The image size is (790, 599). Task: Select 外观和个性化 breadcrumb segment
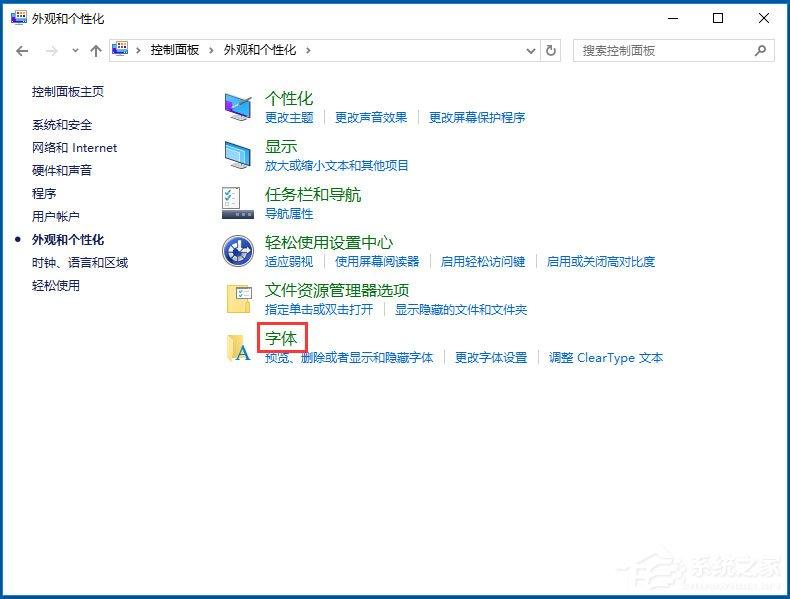click(259, 50)
